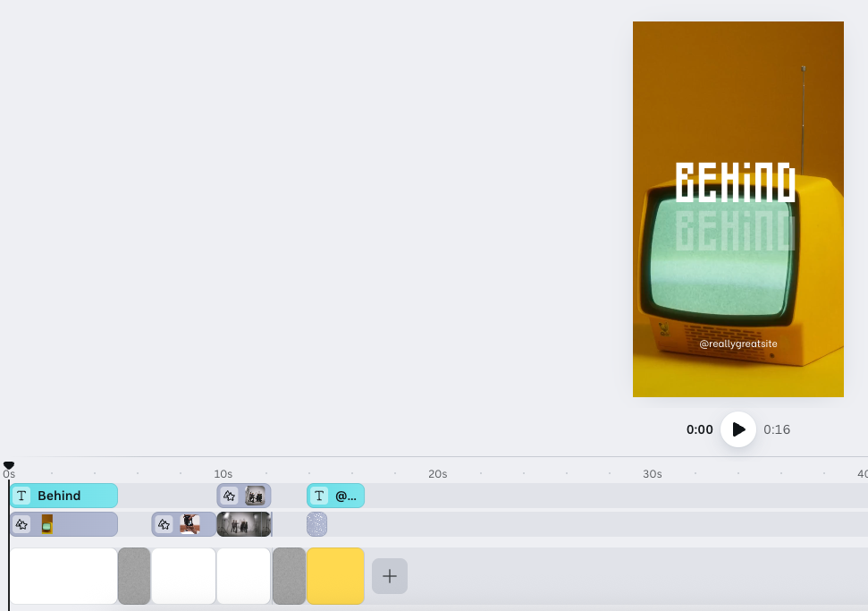Screen dimensions: 868x611
Task: Click the 20s mark on the timeline ruler
Action: click(x=437, y=473)
